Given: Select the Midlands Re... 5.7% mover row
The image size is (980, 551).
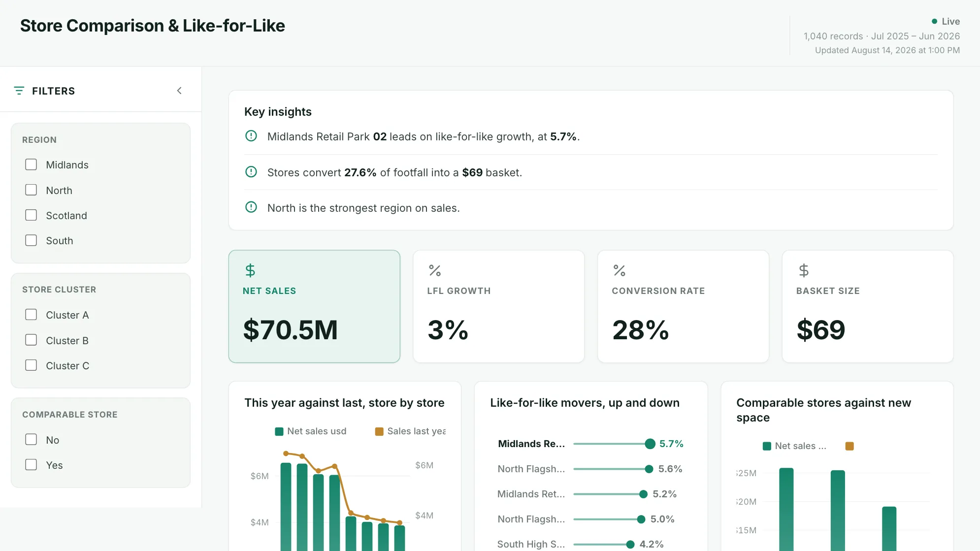Looking at the screenshot, I should tap(590, 444).
